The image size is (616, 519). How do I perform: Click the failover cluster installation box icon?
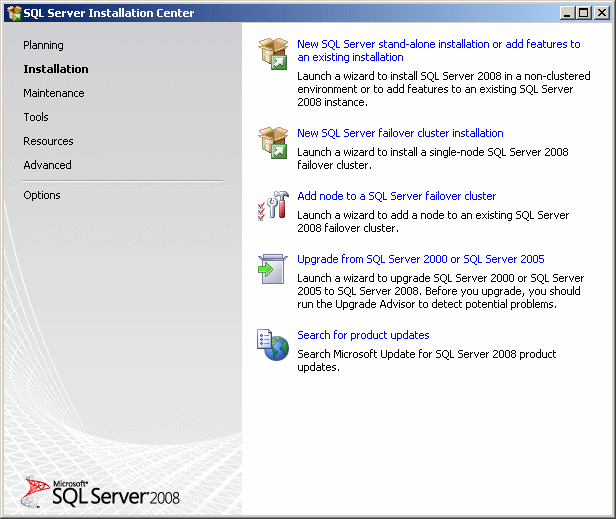[x=273, y=143]
